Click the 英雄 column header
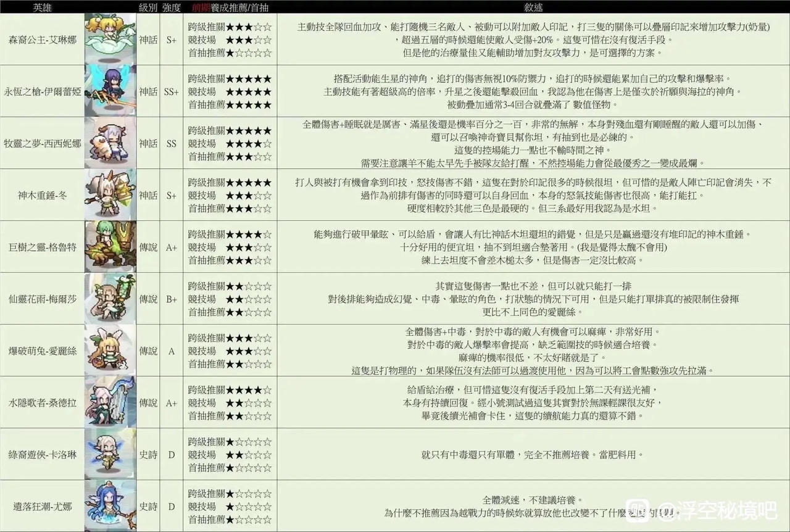Screen dimensions: 790x532 coord(42,7)
